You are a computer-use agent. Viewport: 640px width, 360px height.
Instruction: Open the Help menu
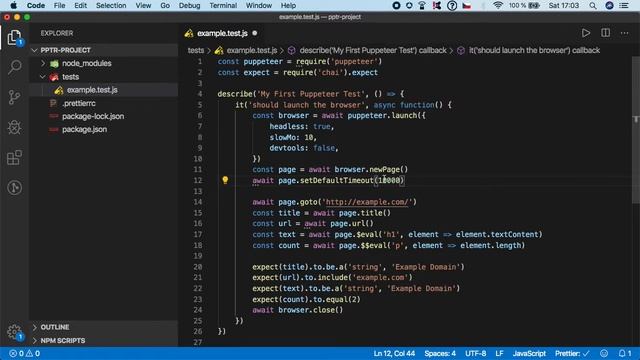(288, 6)
